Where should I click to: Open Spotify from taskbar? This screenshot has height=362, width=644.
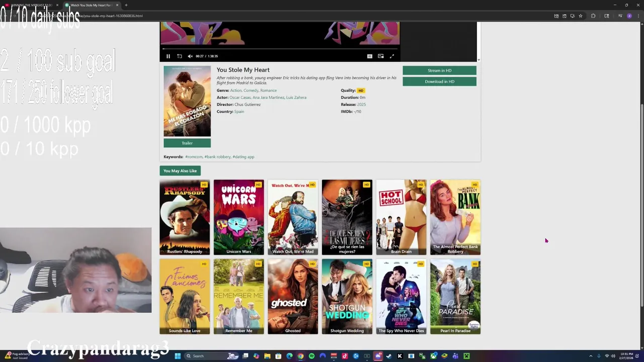311,356
